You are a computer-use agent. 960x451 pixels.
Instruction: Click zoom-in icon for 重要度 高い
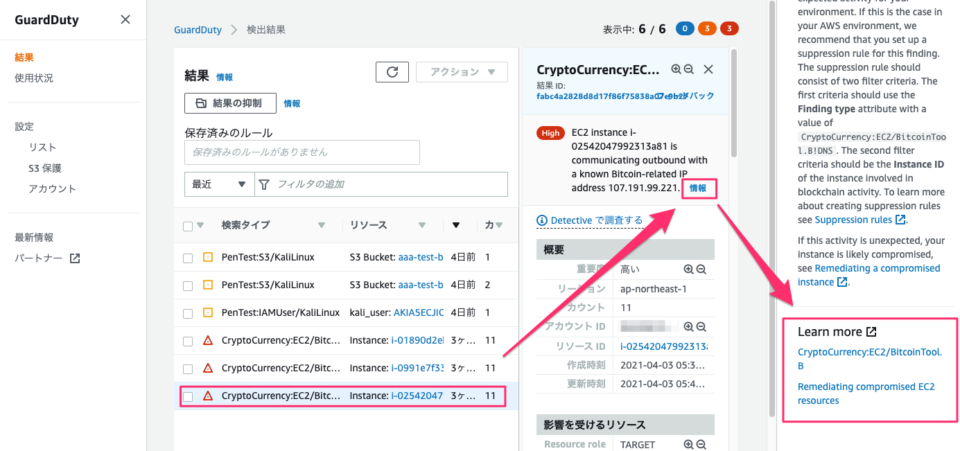(689, 269)
